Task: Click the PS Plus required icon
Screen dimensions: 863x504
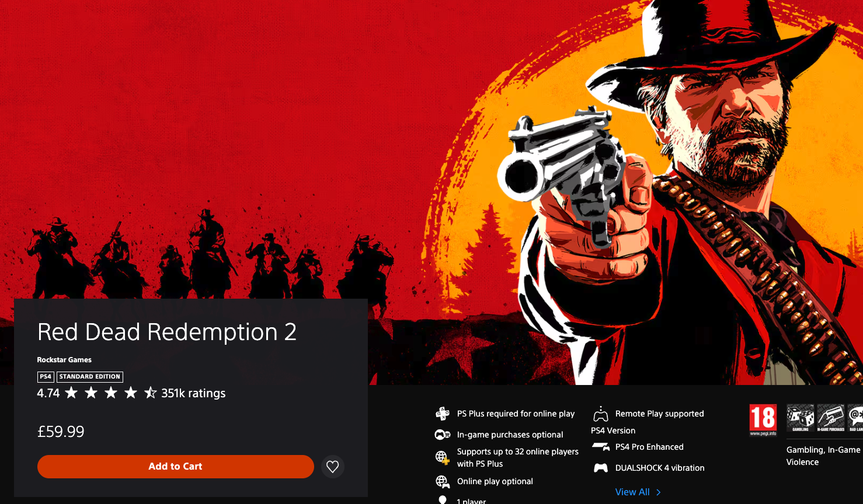Action: 443,414
